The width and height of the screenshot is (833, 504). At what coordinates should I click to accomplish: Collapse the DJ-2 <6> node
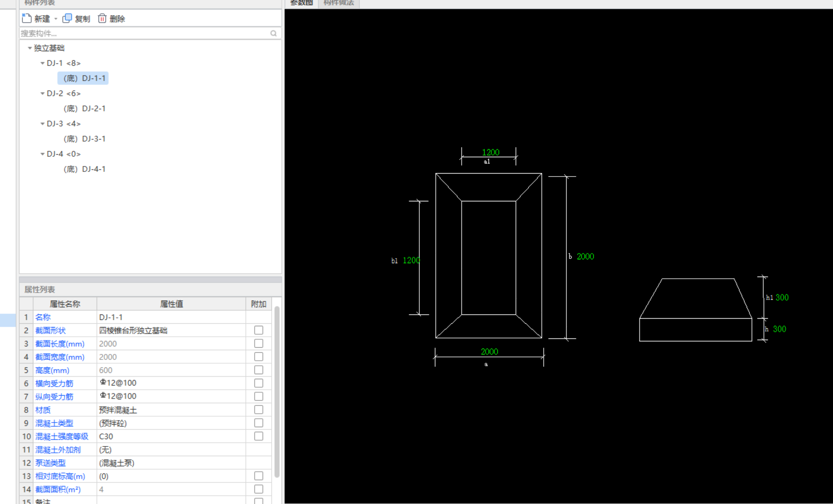click(x=42, y=93)
